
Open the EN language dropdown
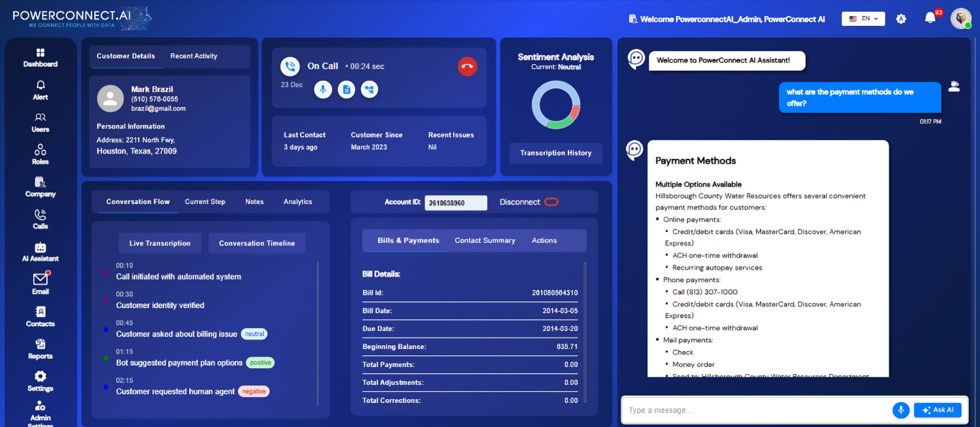pos(863,19)
